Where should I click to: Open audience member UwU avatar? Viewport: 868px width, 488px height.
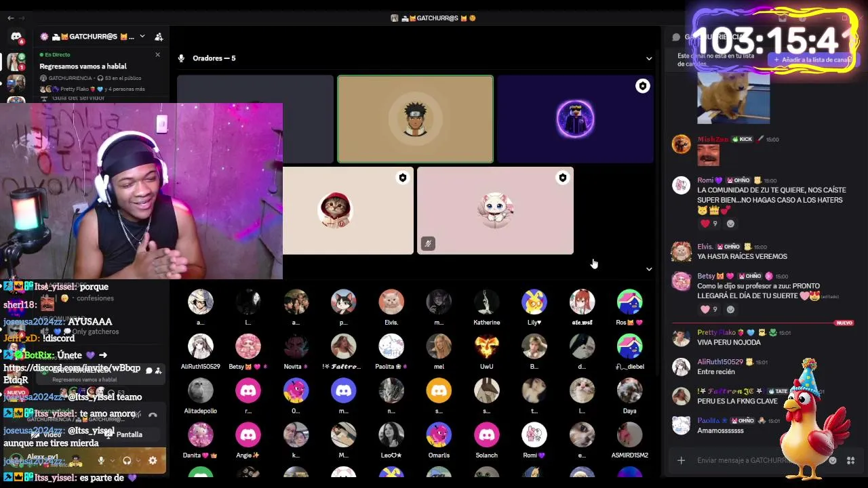pos(486,346)
